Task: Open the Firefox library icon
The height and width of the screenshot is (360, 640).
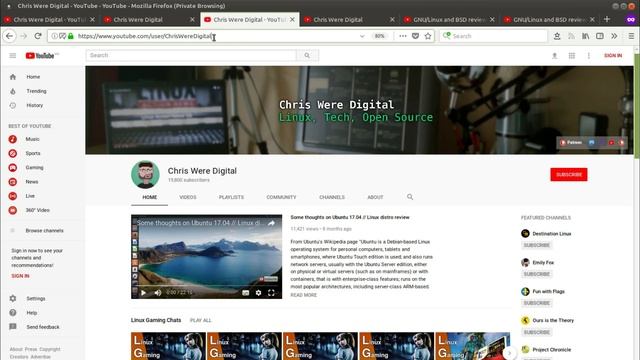Action: [586, 36]
